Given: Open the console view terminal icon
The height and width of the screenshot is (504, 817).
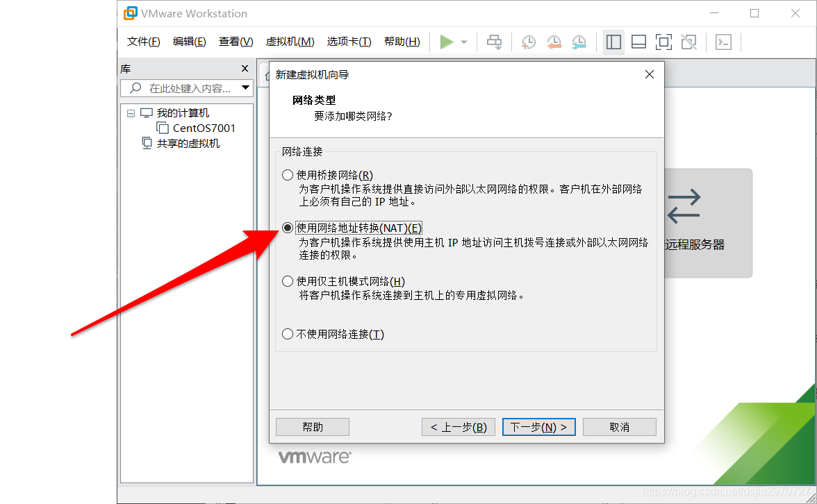Looking at the screenshot, I should pos(724,42).
